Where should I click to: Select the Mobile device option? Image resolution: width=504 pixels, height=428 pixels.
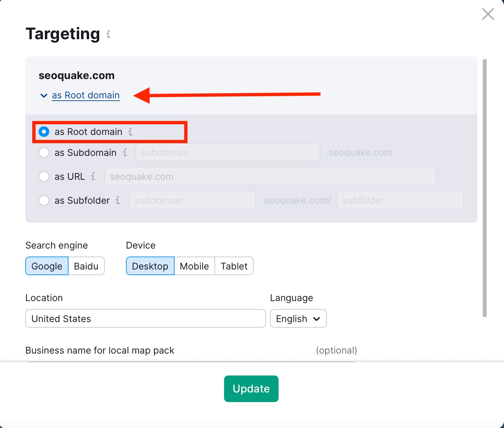click(194, 266)
